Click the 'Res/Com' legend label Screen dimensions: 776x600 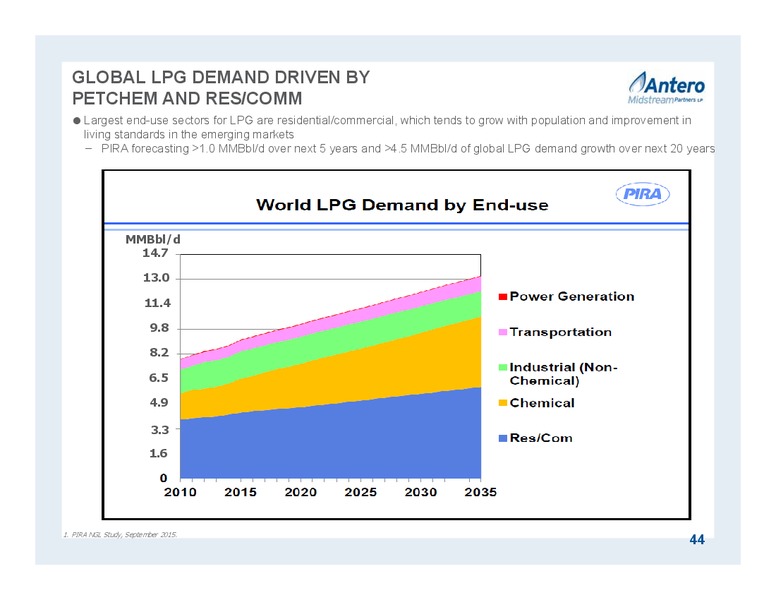tap(541, 438)
